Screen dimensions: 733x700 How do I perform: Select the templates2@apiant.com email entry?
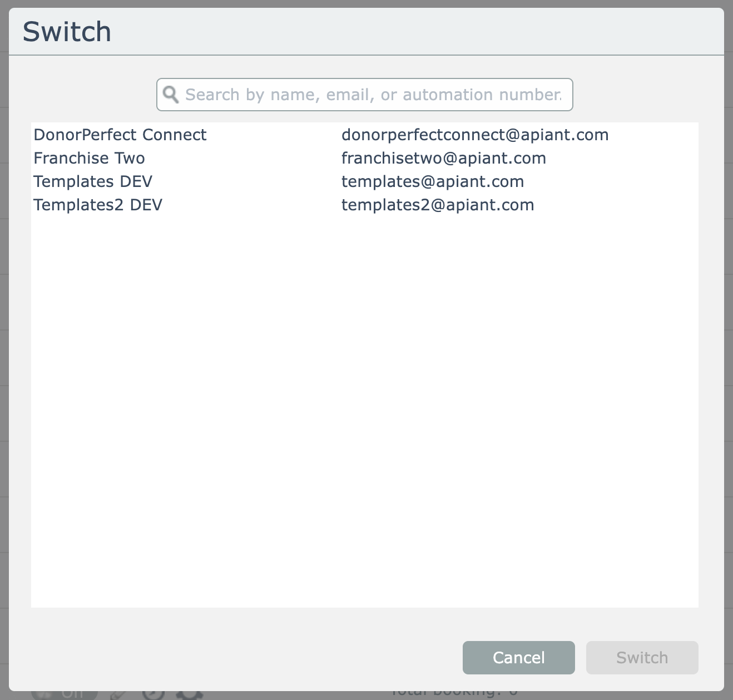coord(437,205)
